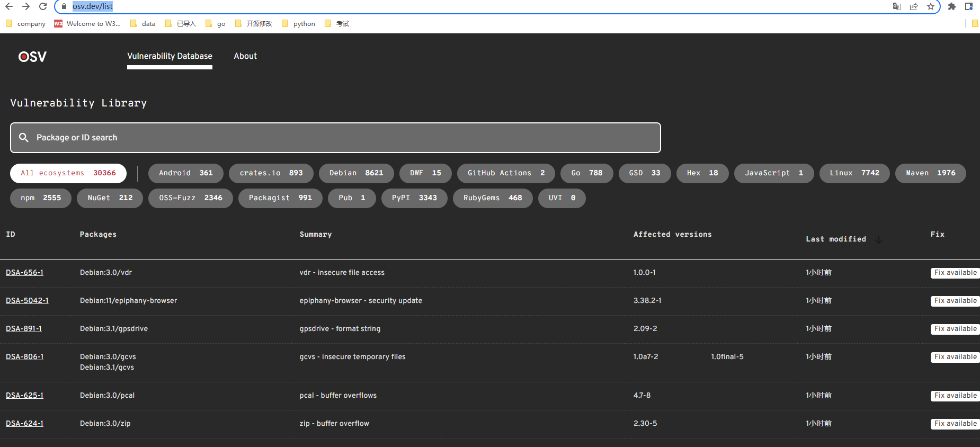Click the search magnifier icon

pos(24,138)
